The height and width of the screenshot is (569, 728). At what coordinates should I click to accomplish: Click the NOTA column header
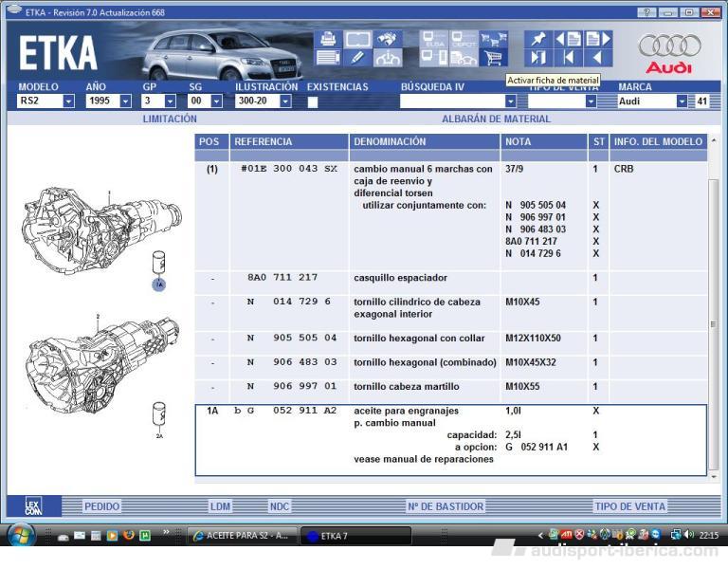(544, 141)
